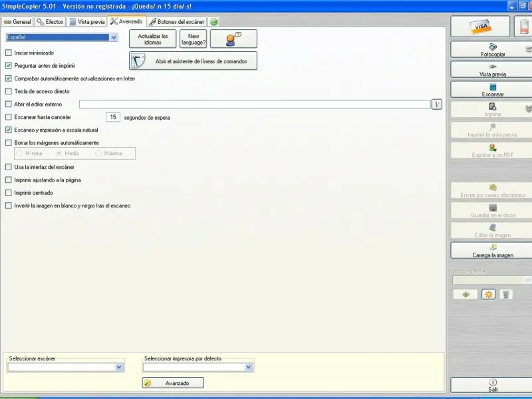Viewport: 532px width, 399px height.
Task: Click Vista previa in right sidebar
Action: point(493,70)
